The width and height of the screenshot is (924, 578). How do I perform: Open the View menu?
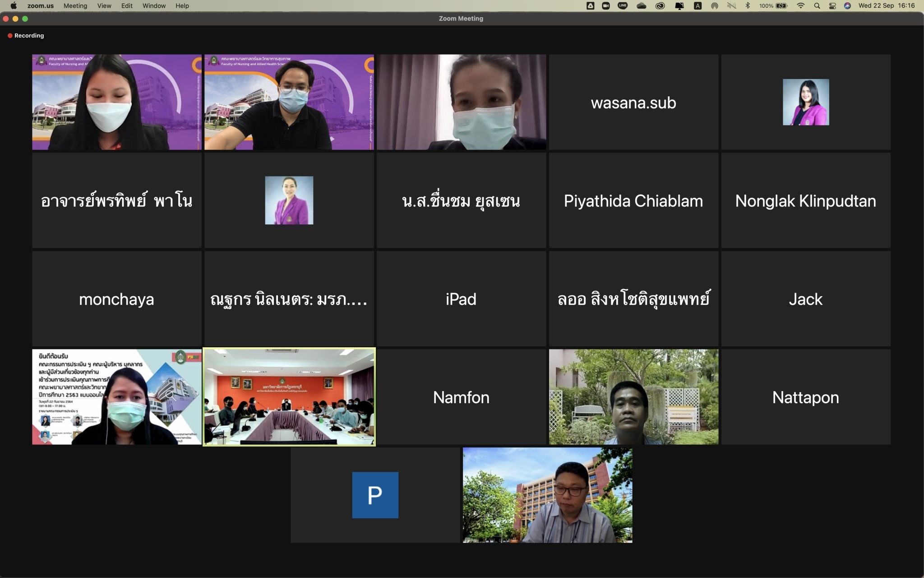104,6
